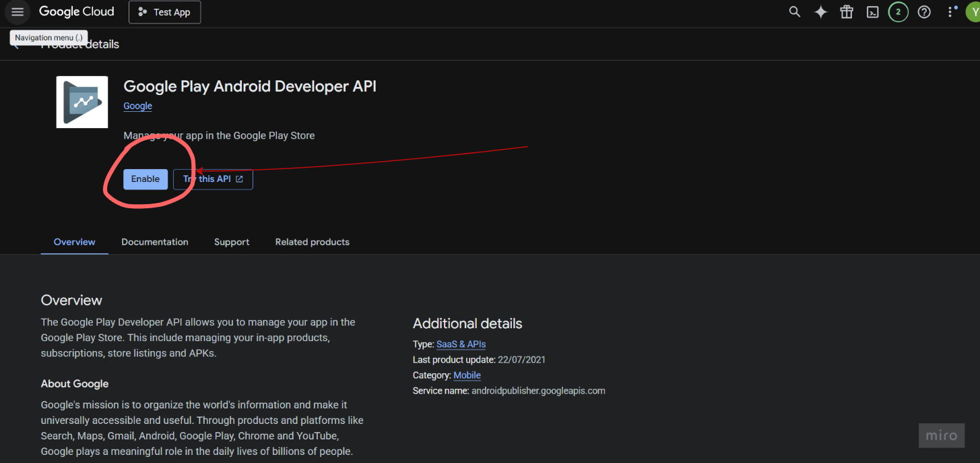Click the About Google heading
980x463 pixels.
tap(75, 383)
